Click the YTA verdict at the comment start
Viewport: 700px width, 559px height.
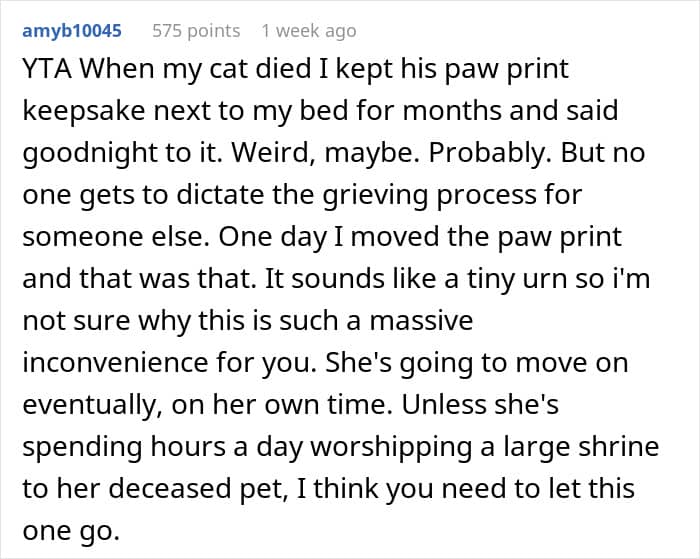point(46,69)
